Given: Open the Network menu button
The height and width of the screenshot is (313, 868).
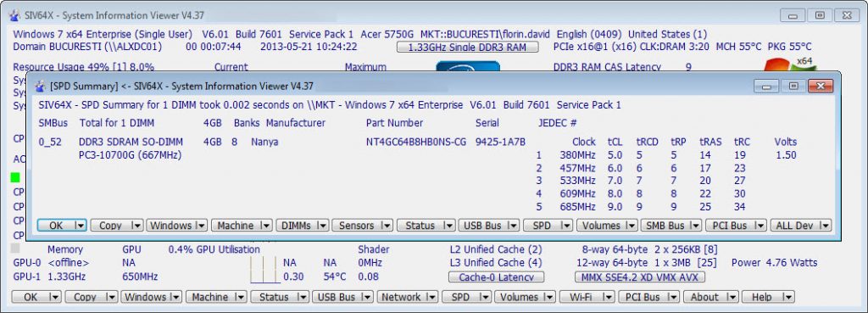Looking at the screenshot, I should pos(408,297).
